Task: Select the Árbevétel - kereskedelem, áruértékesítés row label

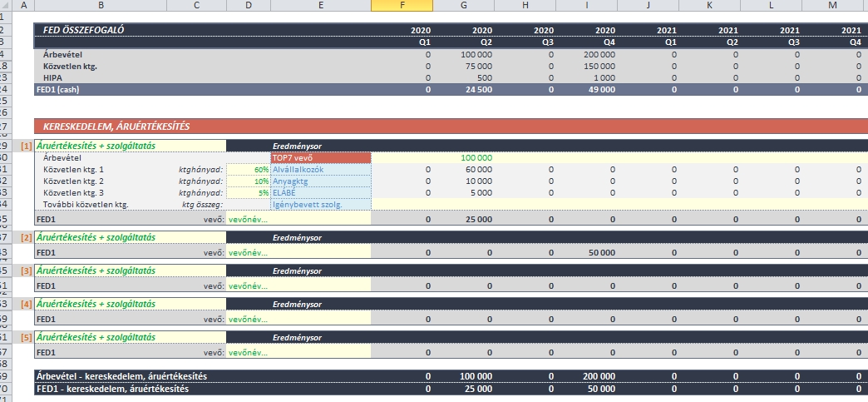Action: [121, 376]
